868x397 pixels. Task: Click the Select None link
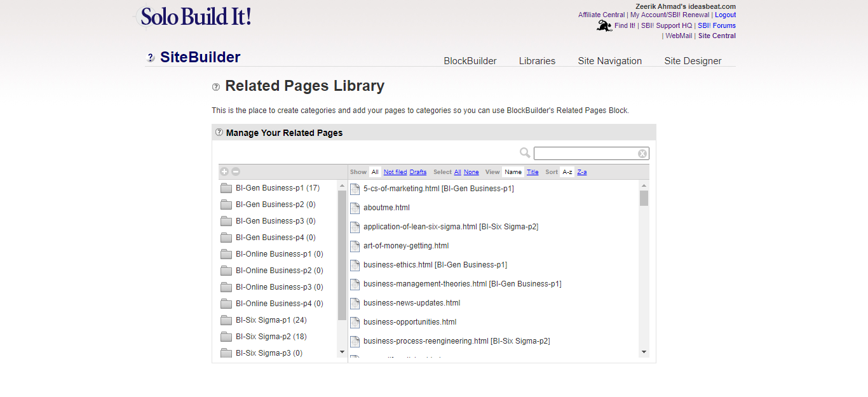point(471,172)
